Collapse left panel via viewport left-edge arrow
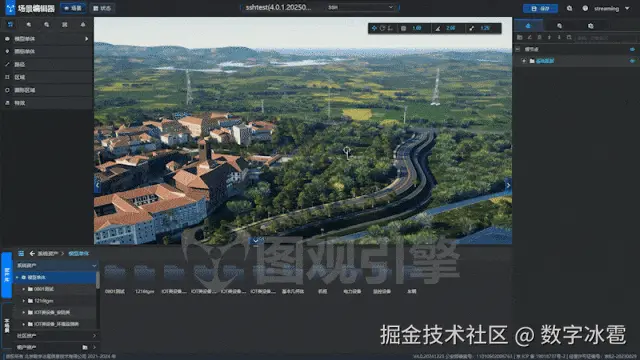Viewport: 640px width, 360px height. click(x=97, y=185)
